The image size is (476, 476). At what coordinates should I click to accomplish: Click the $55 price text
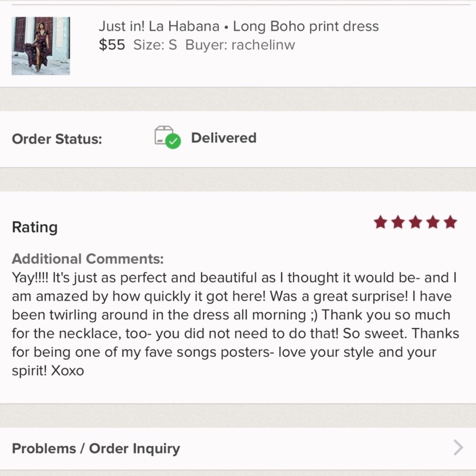(x=112, y=45)
